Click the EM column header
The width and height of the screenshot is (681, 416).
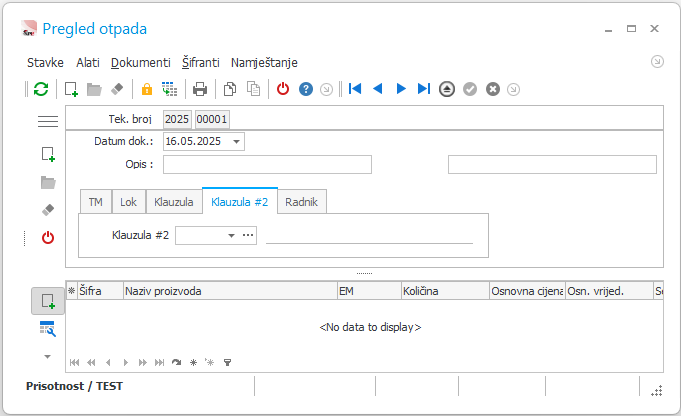[369, 291]
